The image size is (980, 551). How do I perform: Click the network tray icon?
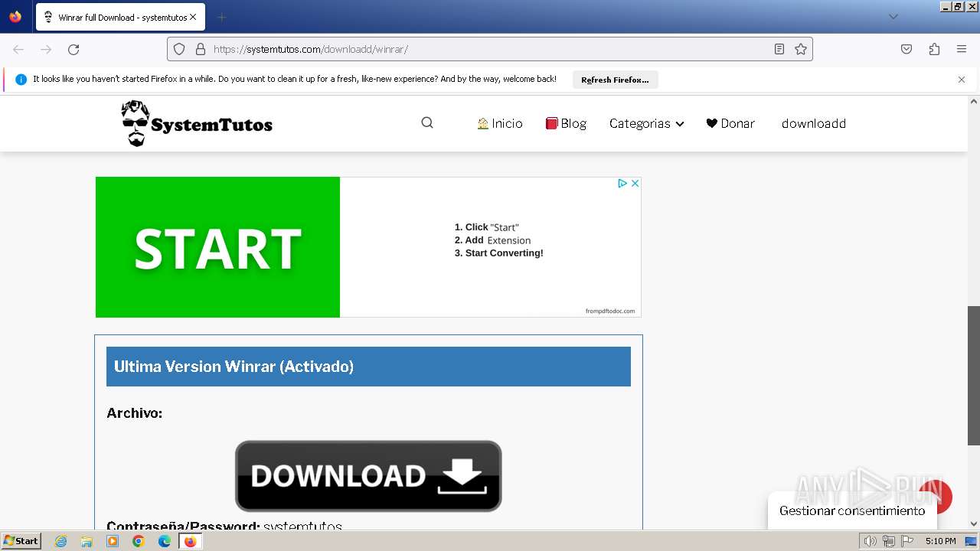pos(888,541)
